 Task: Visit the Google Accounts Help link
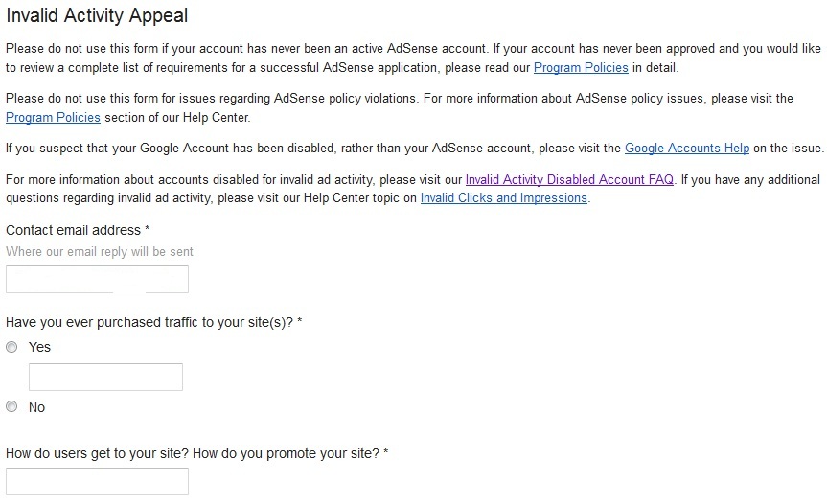coord(686,149)
